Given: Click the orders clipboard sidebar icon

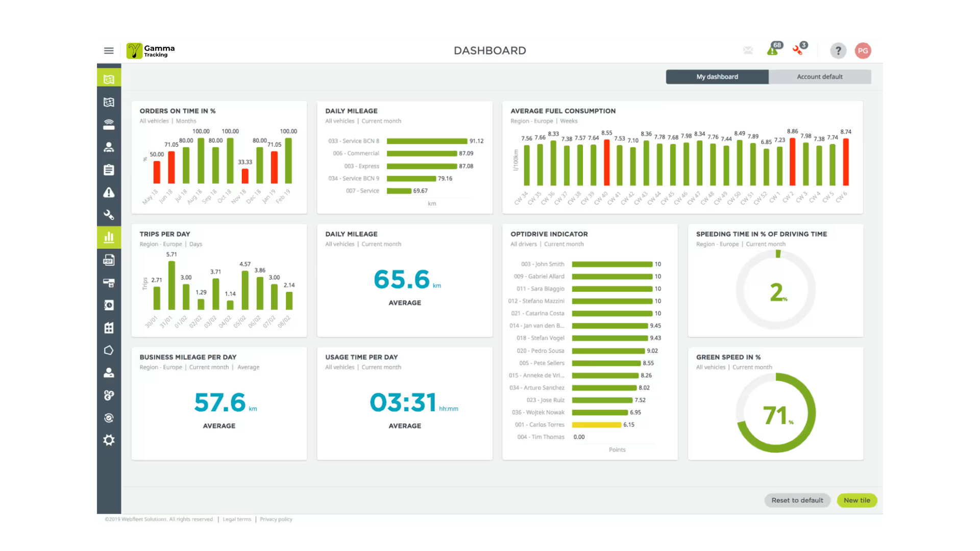Looking at the screenshot, I should point(109,170).
